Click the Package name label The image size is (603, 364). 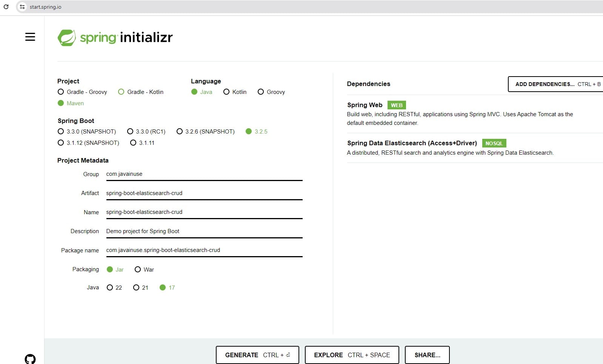point(80,250)
